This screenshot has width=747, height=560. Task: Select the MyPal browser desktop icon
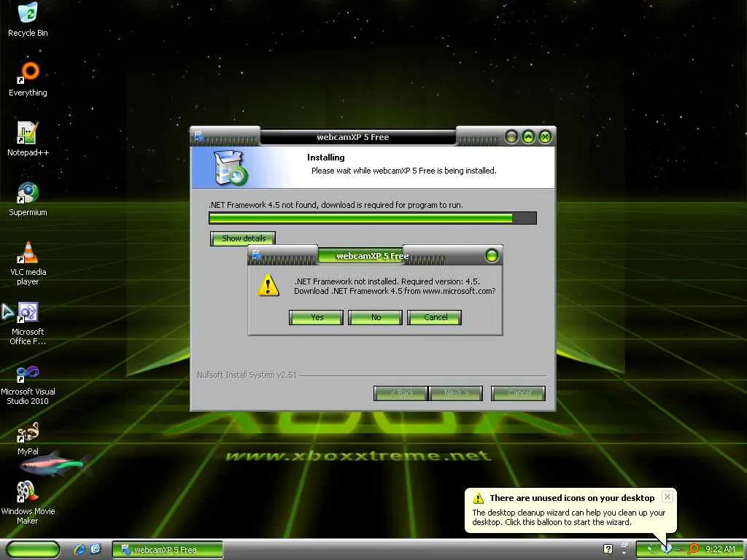coord(28,438)
